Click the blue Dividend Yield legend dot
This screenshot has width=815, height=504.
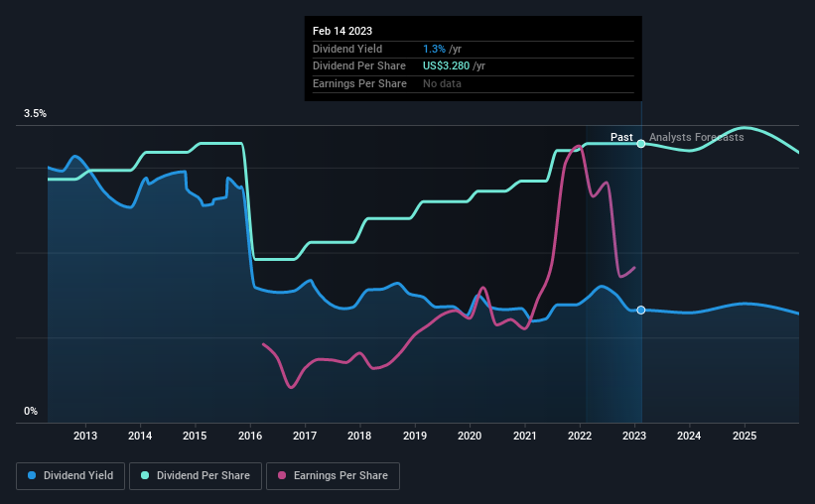pyautogui.click(x=32, y=475)
